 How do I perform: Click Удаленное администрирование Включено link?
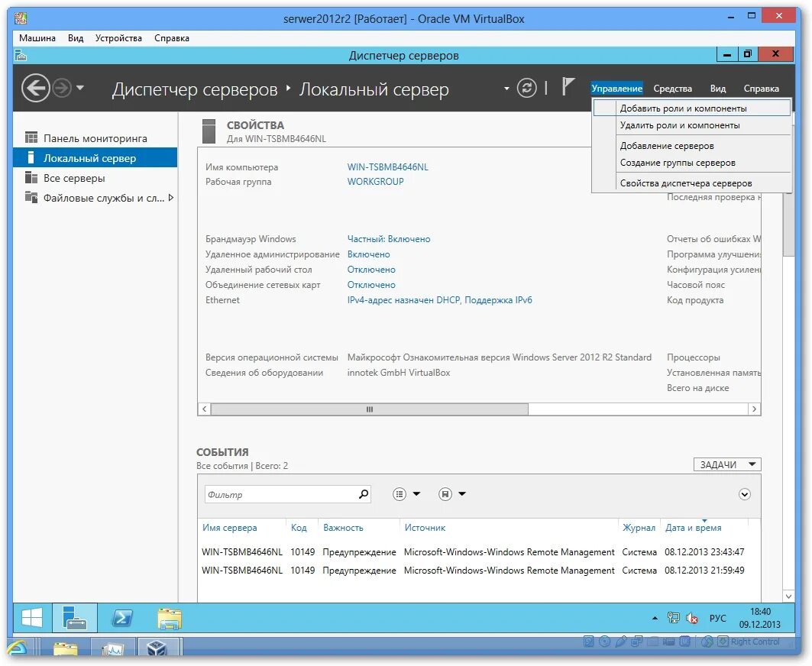click(369, 254)
